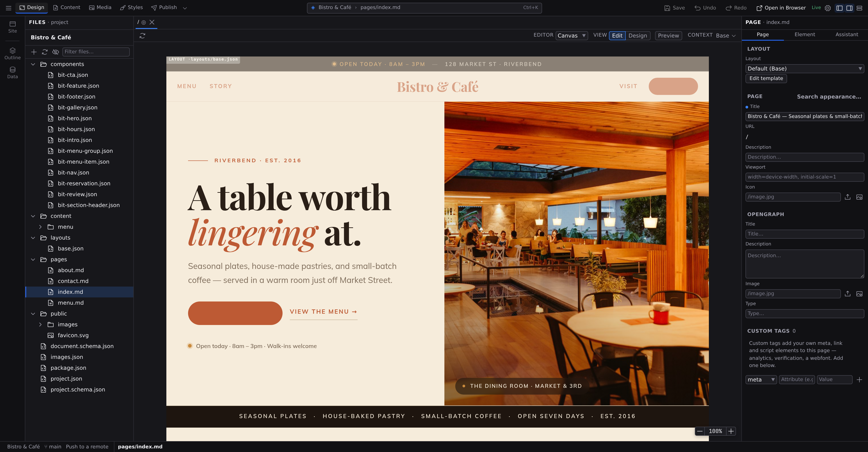
Task: Zoom in the canvas
Action: click(731, 431)
